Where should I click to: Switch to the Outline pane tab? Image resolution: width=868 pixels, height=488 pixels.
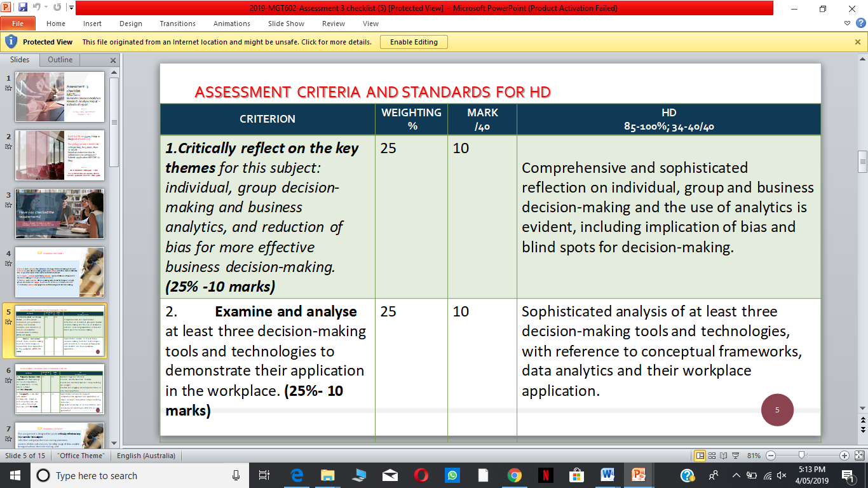pyautogui.click(x=60, y=60)
